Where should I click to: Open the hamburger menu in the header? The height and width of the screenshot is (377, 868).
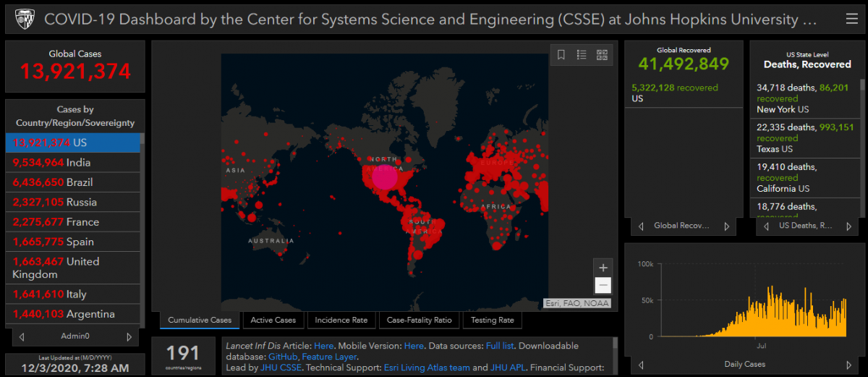(851, 19)
